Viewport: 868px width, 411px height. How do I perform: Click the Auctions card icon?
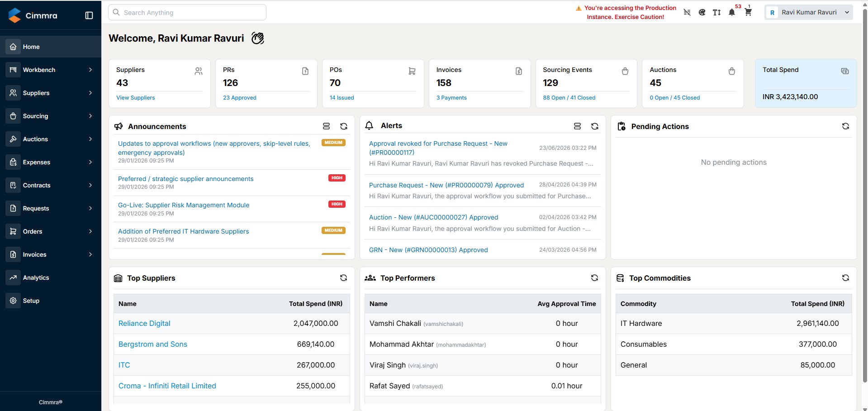(x=732, y=71)
